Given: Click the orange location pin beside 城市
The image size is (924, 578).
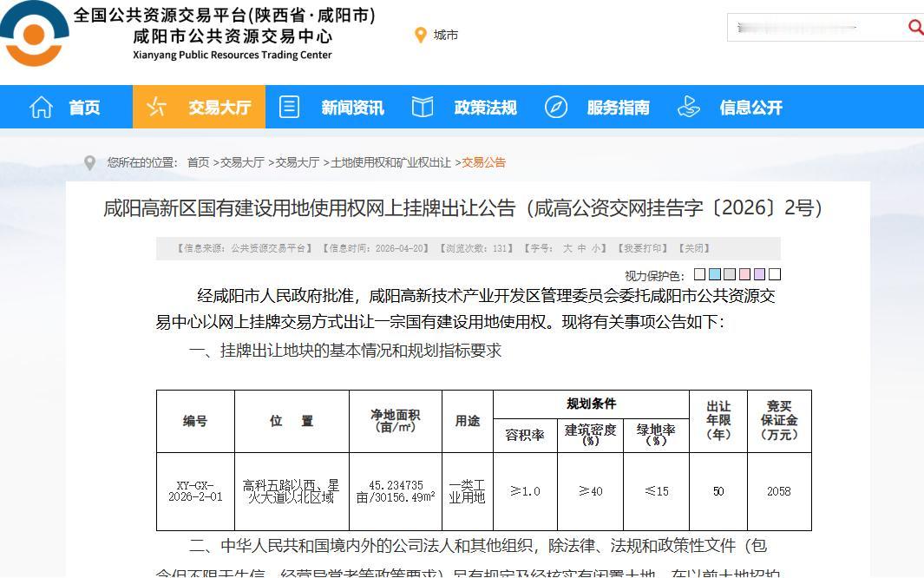Looking at the screenshot, I should pos(422,36).
